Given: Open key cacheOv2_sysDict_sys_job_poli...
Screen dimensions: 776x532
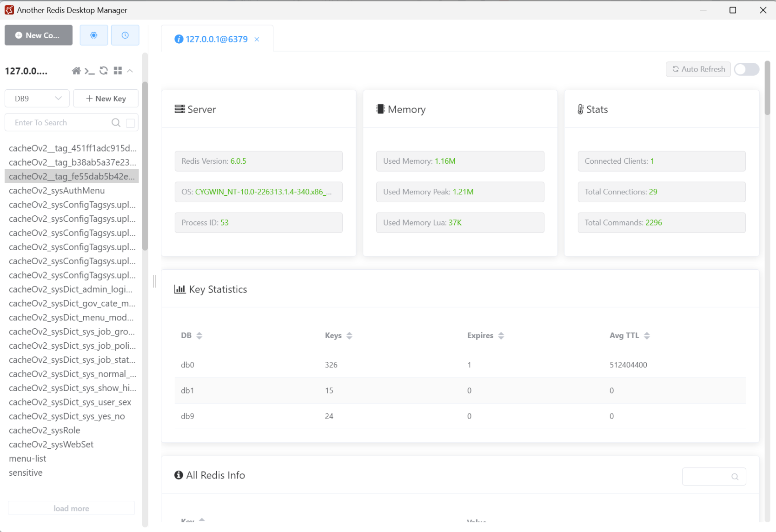Looking at the screenshot, I should coord(73,346).
